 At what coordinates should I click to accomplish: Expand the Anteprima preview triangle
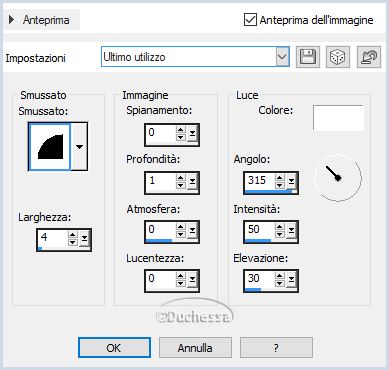(x=12, y=20)
